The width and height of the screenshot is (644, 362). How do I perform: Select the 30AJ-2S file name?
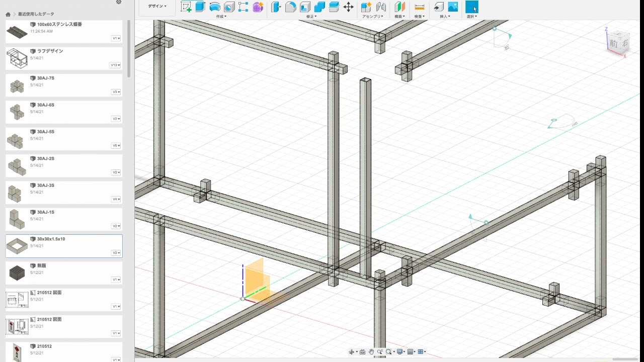(45, 158)
